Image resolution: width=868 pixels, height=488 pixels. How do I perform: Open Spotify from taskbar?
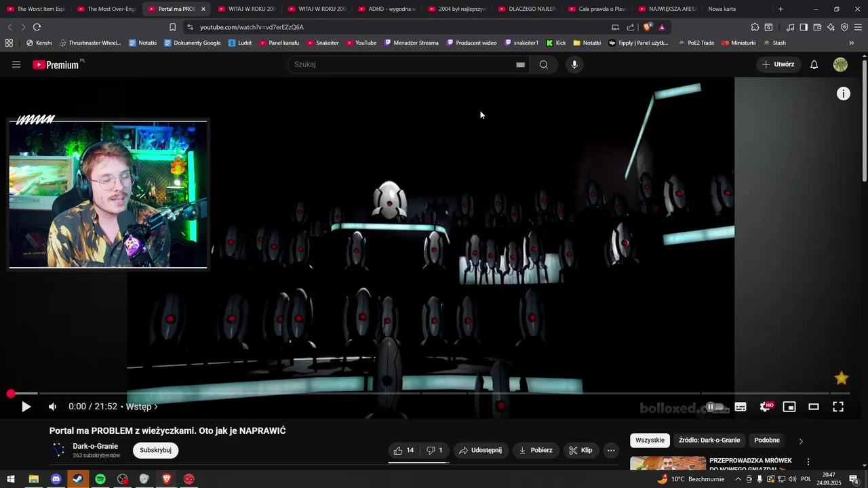[x=100, y=479]
